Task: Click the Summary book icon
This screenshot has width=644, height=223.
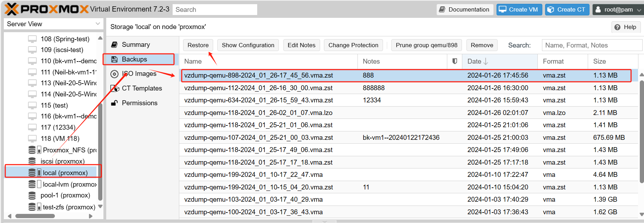Action: (x=114, y=45)
